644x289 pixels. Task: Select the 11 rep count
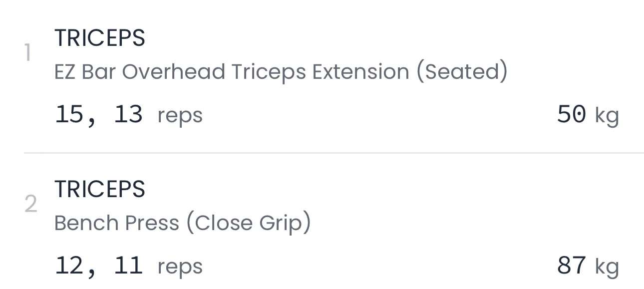coord(128,266)
